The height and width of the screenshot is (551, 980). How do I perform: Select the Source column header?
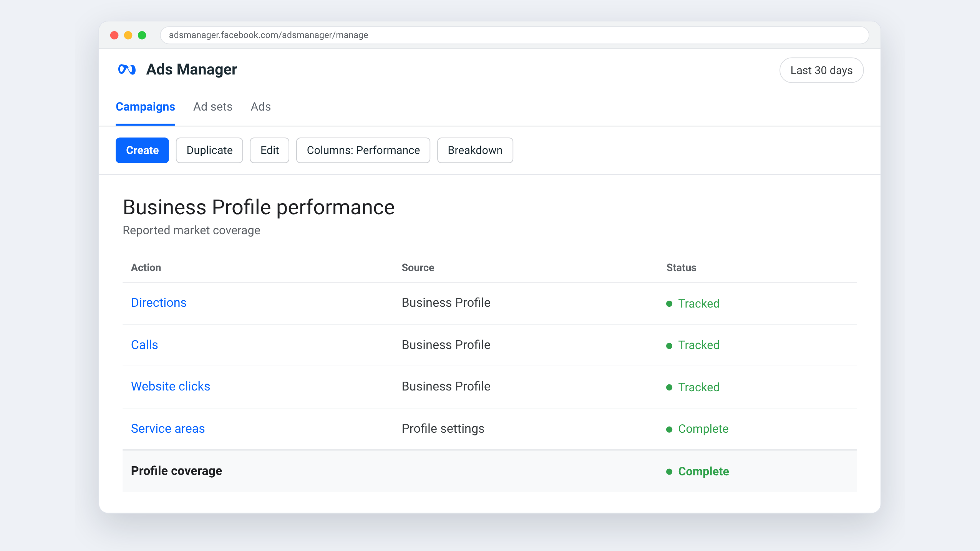point(418,268)
